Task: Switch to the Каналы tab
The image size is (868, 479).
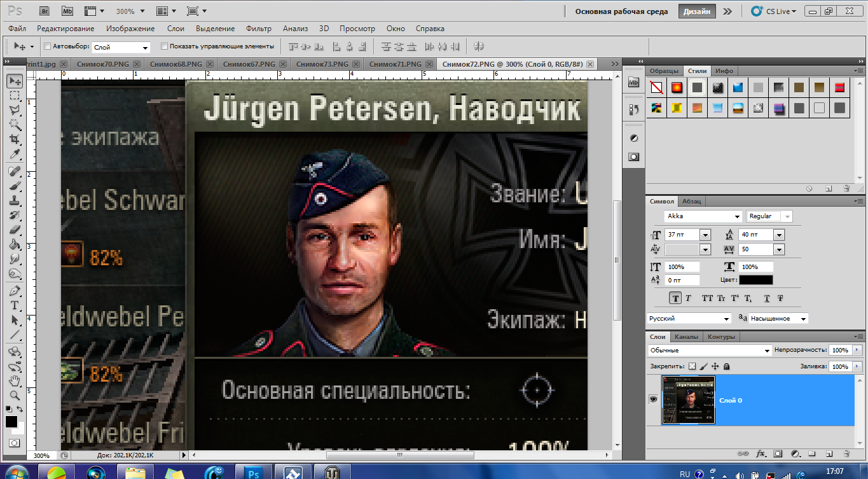Action: tap(686, 337)
